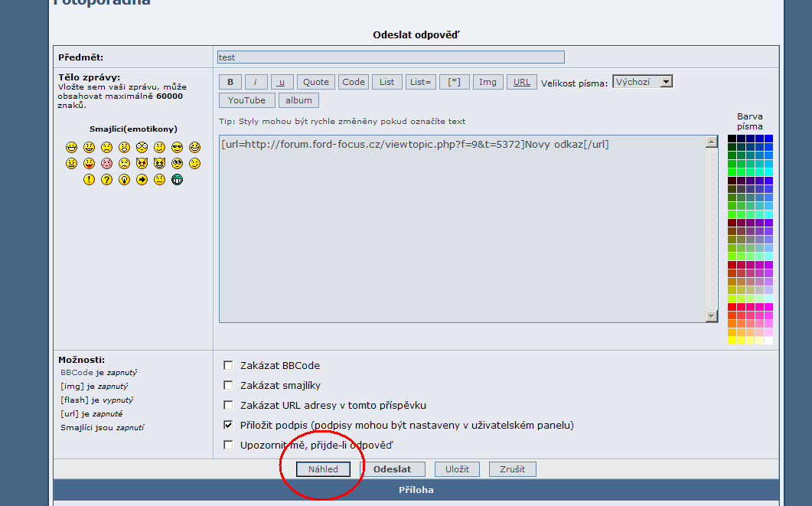The height and width of the screenshot is (506, 812).
Task: Insert the question mark smiley
Action: [x=106, y=180]
